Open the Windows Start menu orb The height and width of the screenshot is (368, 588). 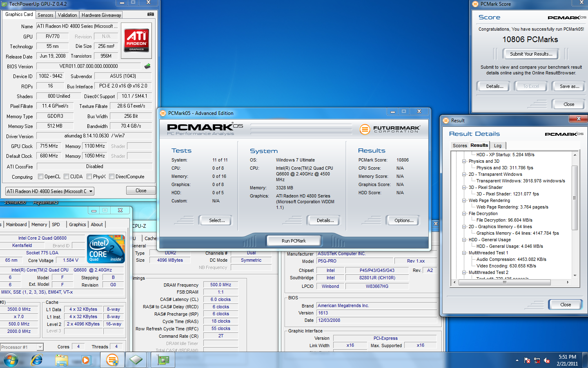coord(11,360)
